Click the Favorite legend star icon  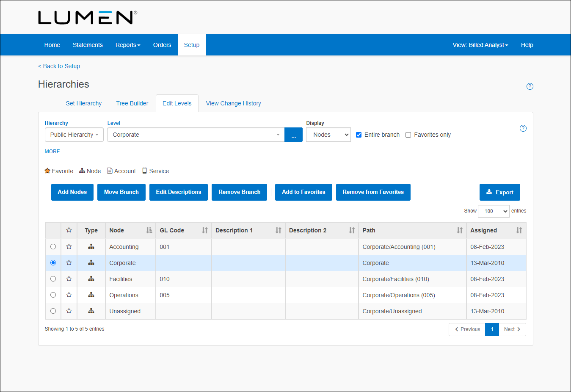pyautogui.click(x=47, y=171)
